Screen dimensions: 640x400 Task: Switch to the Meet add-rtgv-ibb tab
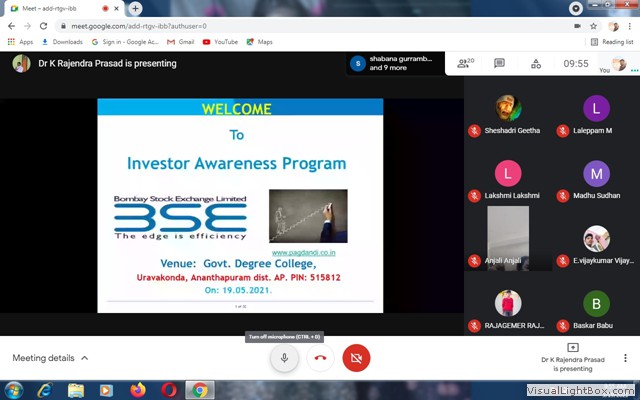[x=50, y=8]
